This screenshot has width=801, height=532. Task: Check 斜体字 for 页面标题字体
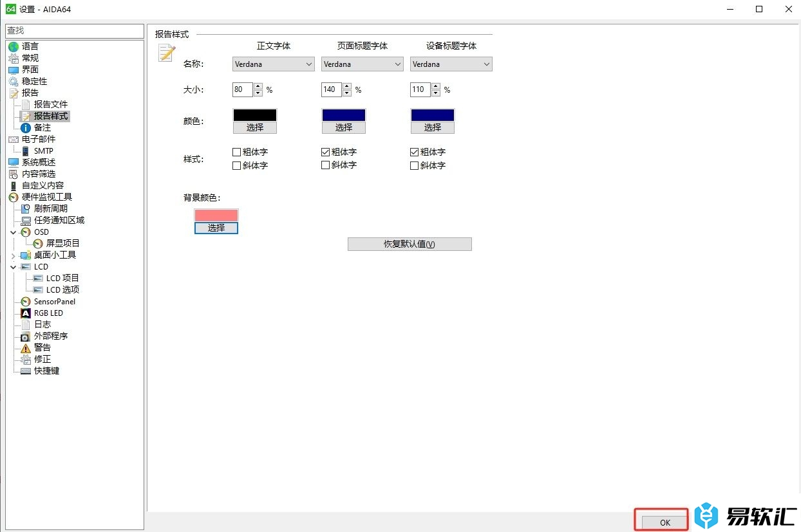click(325, 165)
